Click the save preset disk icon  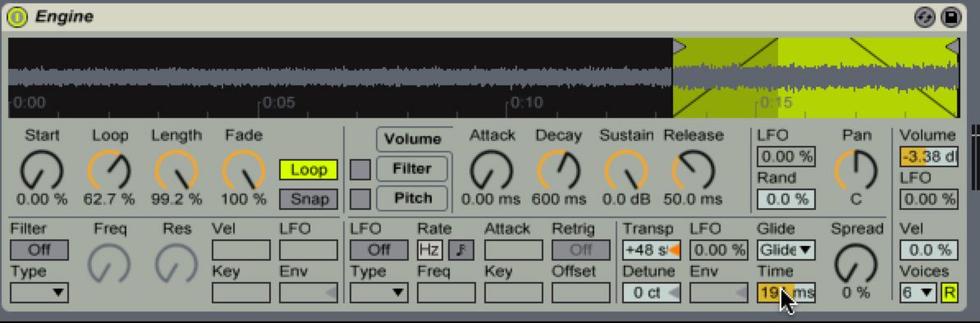pos(950,17)
